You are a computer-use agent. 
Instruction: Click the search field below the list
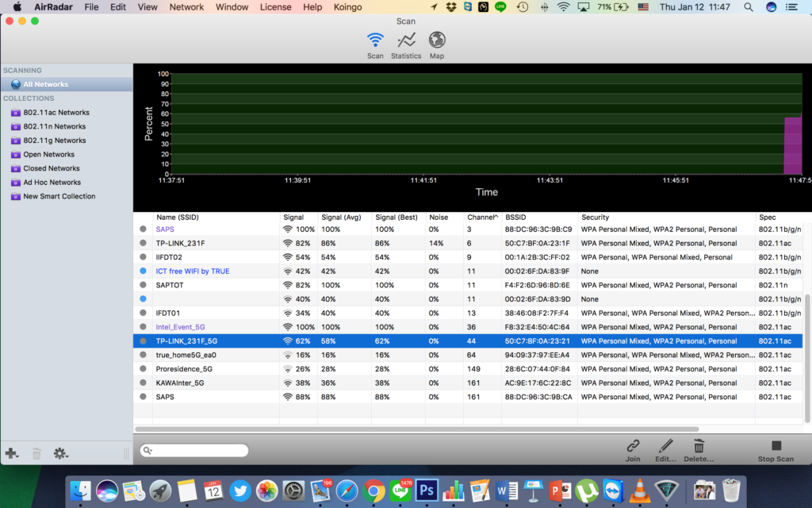pyautogui.click(x=194, y=451)
